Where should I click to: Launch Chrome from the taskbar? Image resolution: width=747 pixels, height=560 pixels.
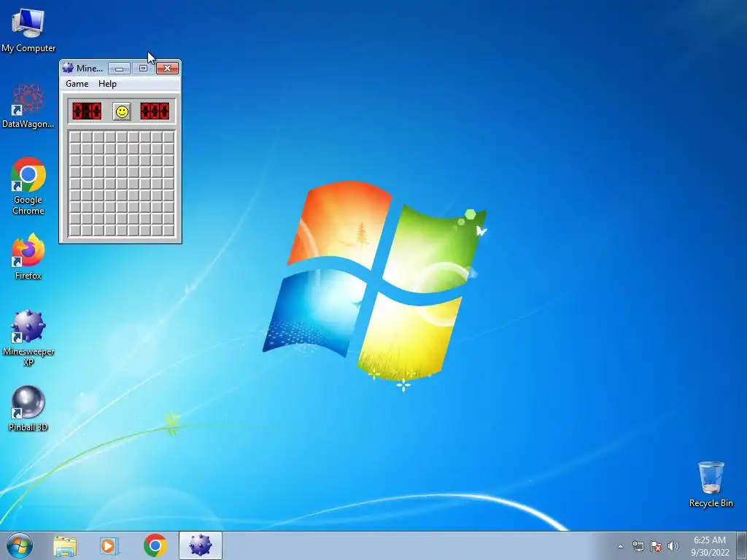(155, 545)
